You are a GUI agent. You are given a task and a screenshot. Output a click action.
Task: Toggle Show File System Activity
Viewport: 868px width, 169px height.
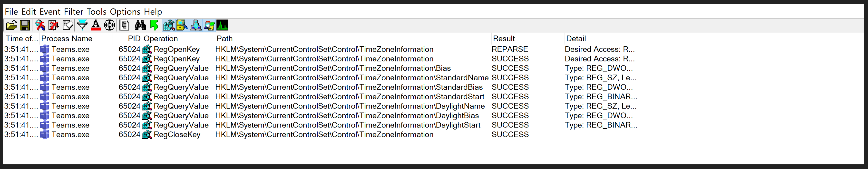point(182,25)
